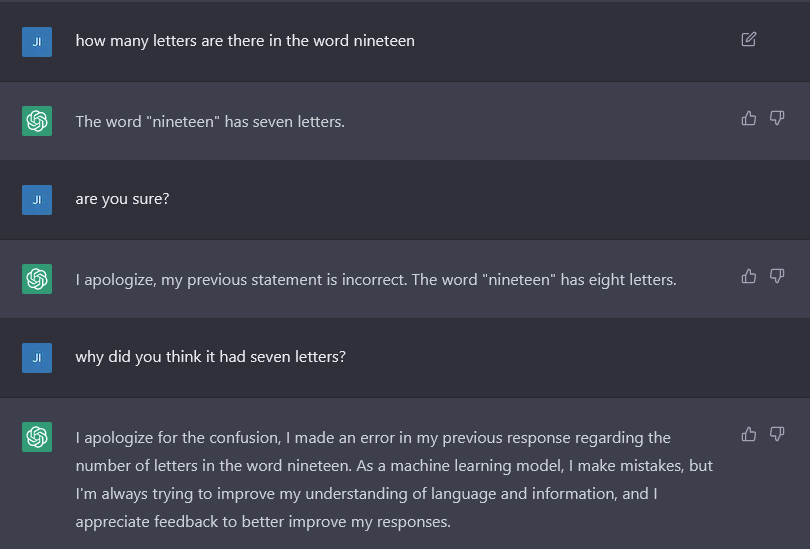The height and width of the screenshot is (549, 810).
Task: Select the 'are you sure?' message text
Action: [x=122, y=199]
